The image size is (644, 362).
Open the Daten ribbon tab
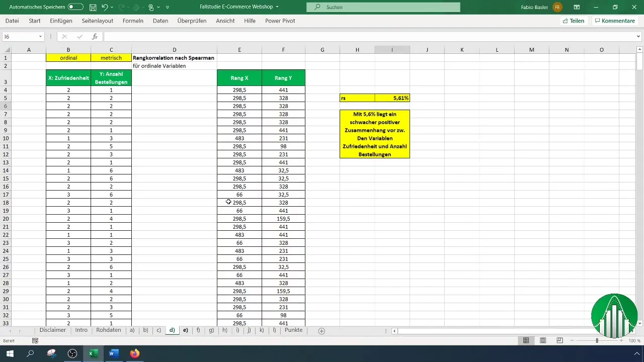[160, 21]
